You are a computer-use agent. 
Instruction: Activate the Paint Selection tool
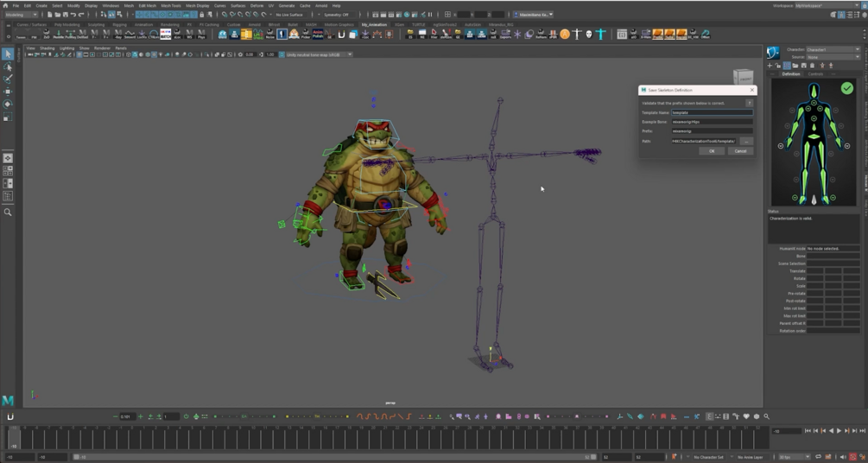click(8, 79)
